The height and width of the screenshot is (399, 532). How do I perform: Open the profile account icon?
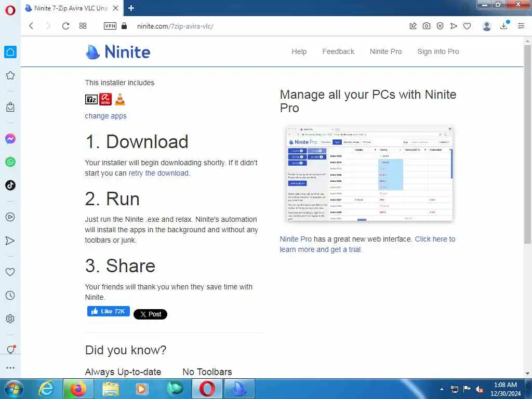point(487,26)
